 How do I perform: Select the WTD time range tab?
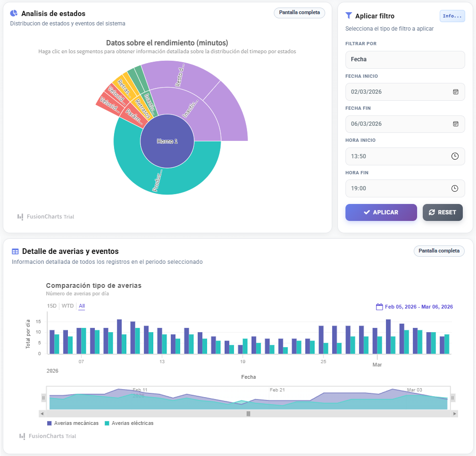click(68, 306)
